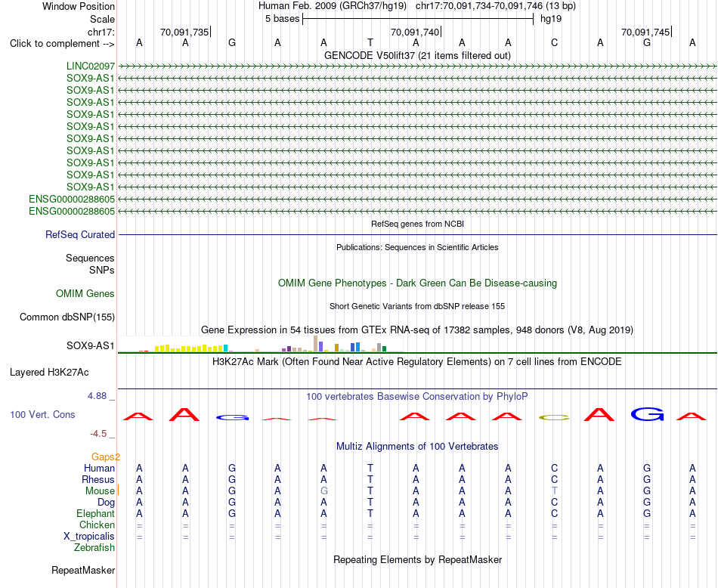Click the 70,091,740 position label
718x588 pixels.
pos(415,32)
